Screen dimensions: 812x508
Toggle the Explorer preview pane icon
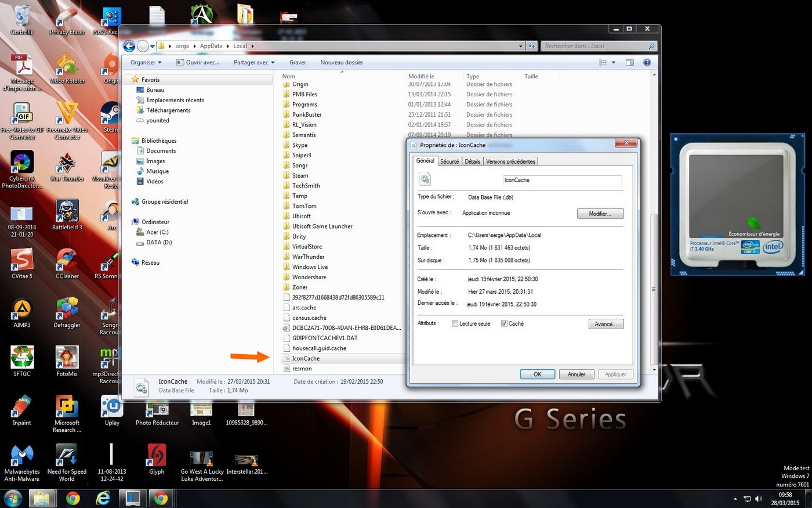tap(629, 62)
